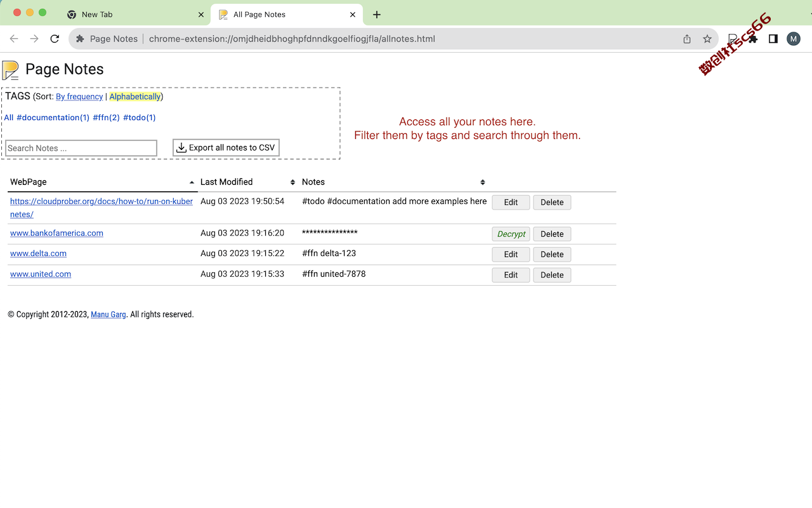Open the www.bankofamerica.com link
The image size is (812, 508).
[56, 233]
